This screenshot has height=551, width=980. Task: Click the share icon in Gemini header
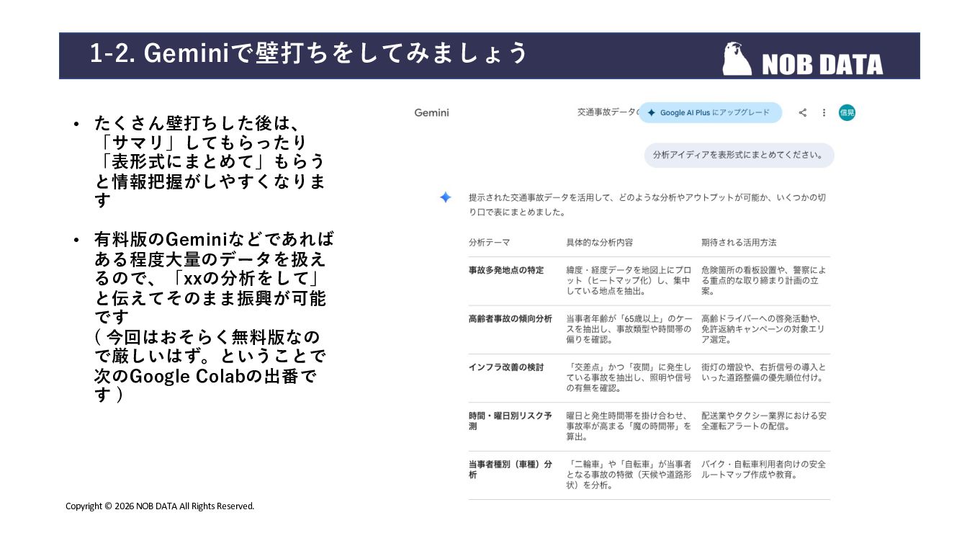click(x=803, y=112)
